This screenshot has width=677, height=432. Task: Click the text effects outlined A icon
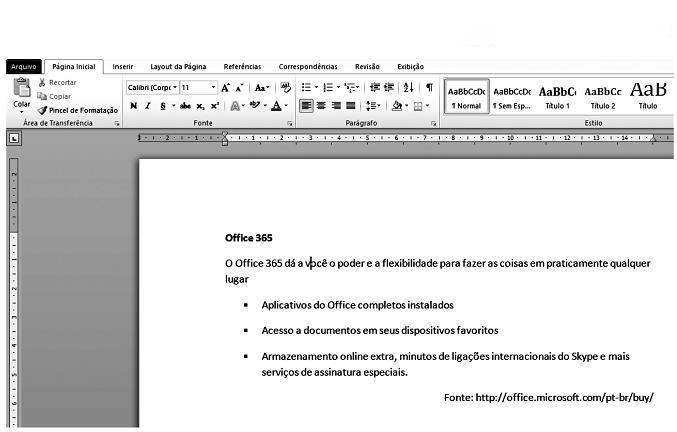[x=235, y=106]
